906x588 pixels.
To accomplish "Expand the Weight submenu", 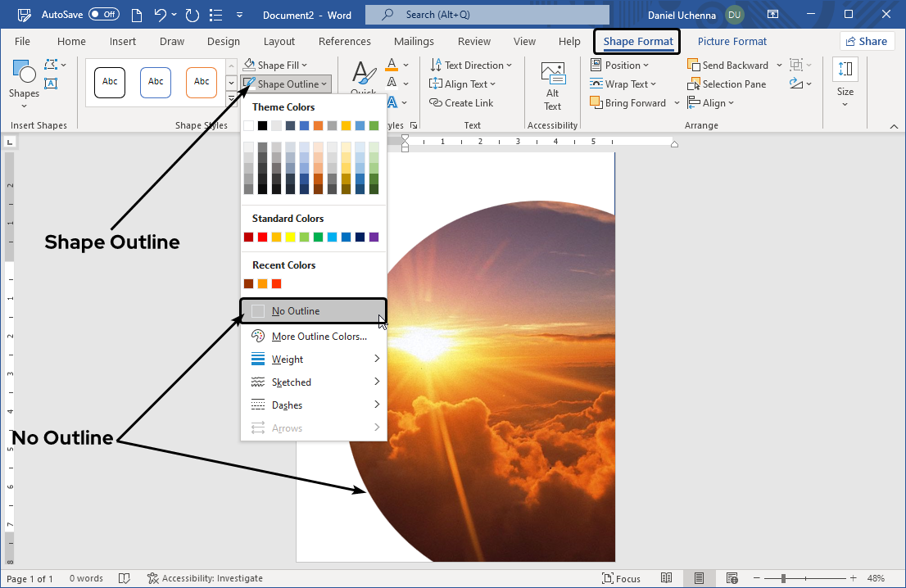I will 315,360.
